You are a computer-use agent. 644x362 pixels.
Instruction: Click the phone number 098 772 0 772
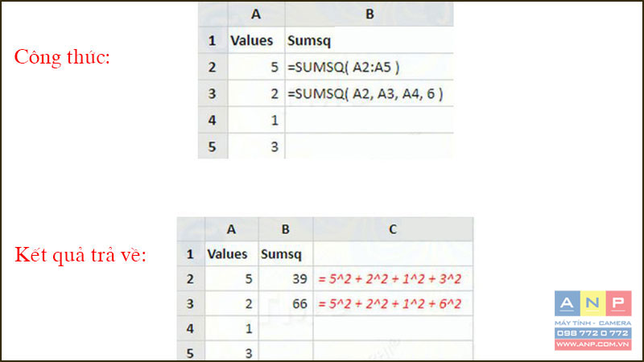coord(592,333)
